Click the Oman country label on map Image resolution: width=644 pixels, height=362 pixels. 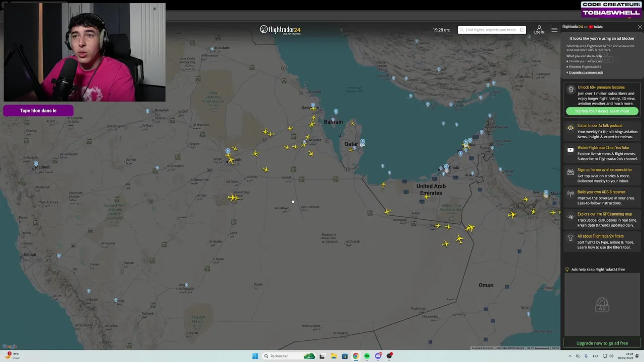coord(486,285)
